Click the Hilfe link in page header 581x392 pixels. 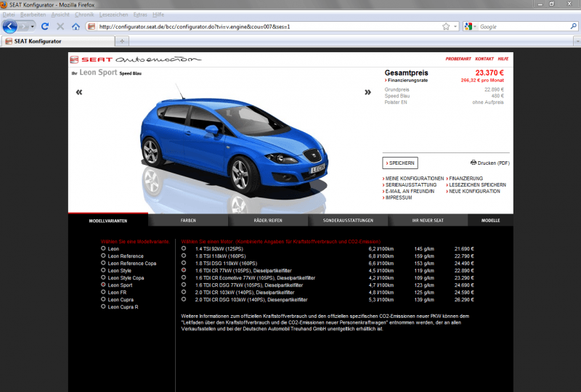(503, 59)
